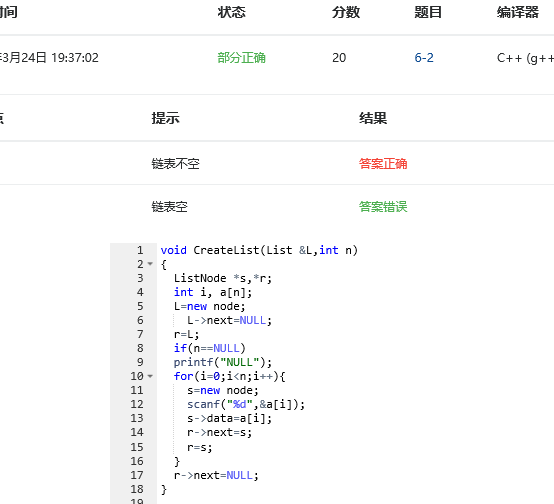Click the 提示 column header
The image size is (554, 504).
pyautogui.click(x=165, y=118)
